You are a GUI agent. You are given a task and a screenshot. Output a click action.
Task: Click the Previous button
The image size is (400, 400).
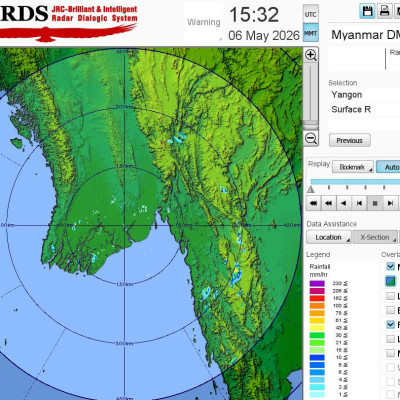click(x=350, y=140)
